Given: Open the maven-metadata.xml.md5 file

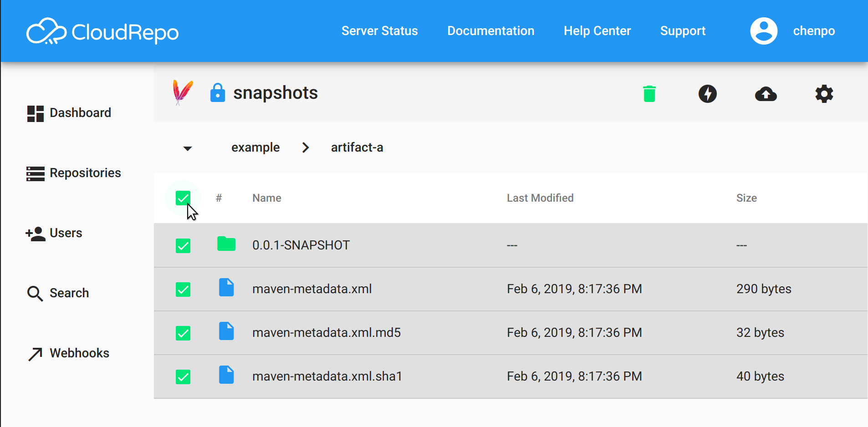Looking at the screenshot, I should [327, 332].
